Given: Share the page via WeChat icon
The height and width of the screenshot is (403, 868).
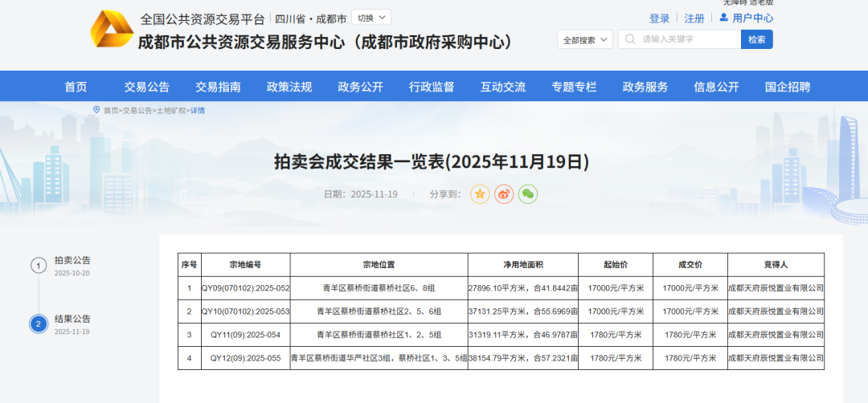Looking at the screenshot, I should (528, 194).
